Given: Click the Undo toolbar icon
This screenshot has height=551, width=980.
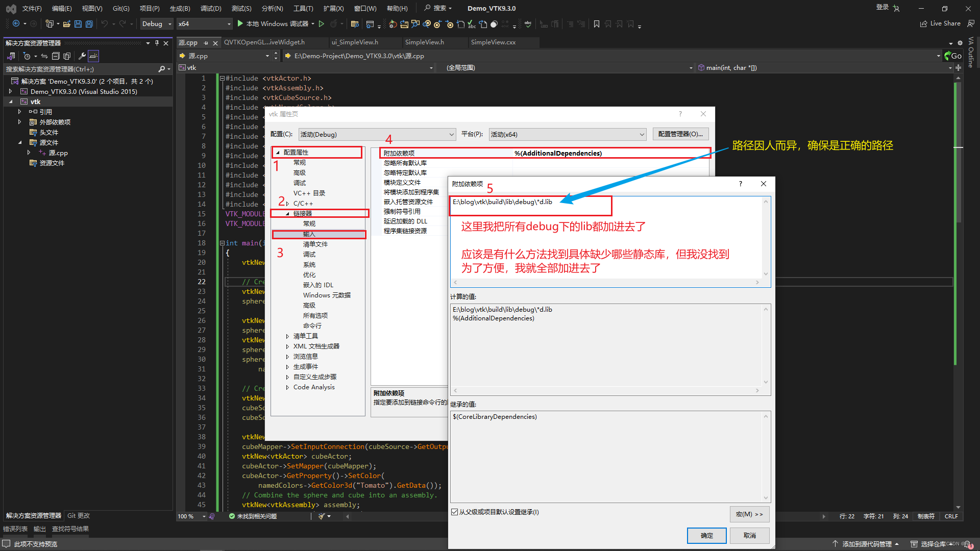Looking at the screenshot, I should click(105, 23).
